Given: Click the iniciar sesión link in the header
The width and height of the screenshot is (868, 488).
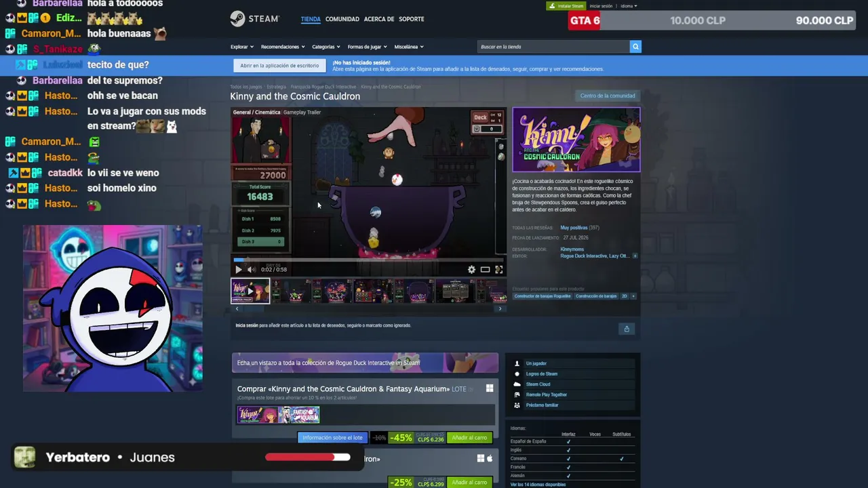Looking at the screenshot, I should click(x=601, y=6).
